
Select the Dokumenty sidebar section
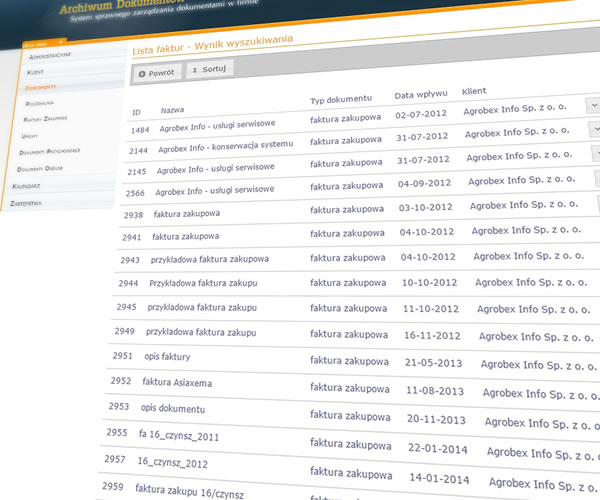click(41, 88)
